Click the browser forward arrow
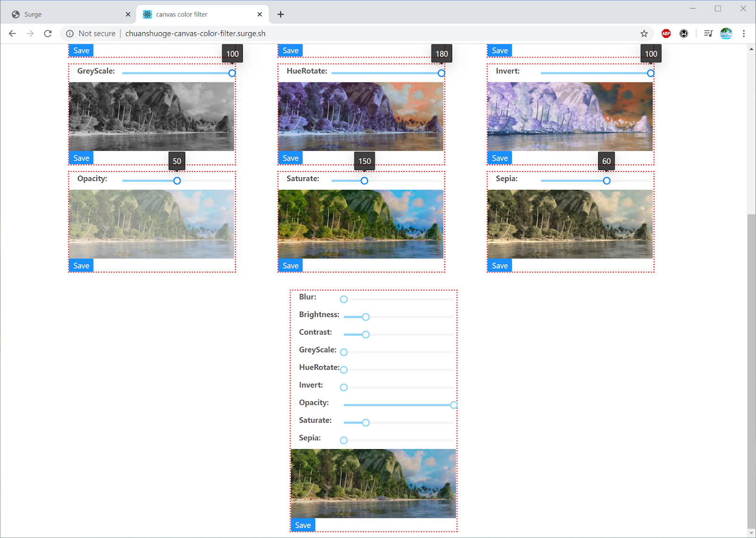The height and width of the screenshot is (538, 756). pyautogui.click(x=30, y=33)
